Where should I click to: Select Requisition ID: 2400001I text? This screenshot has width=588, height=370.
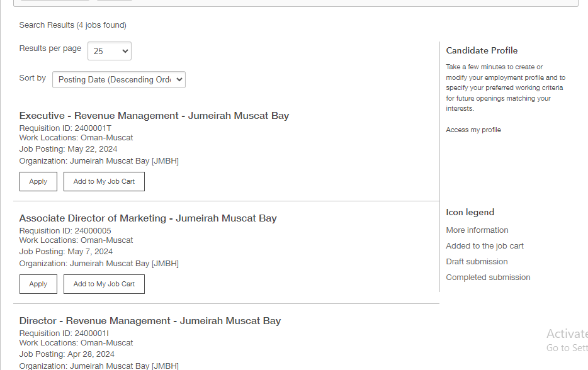point(64,334)
